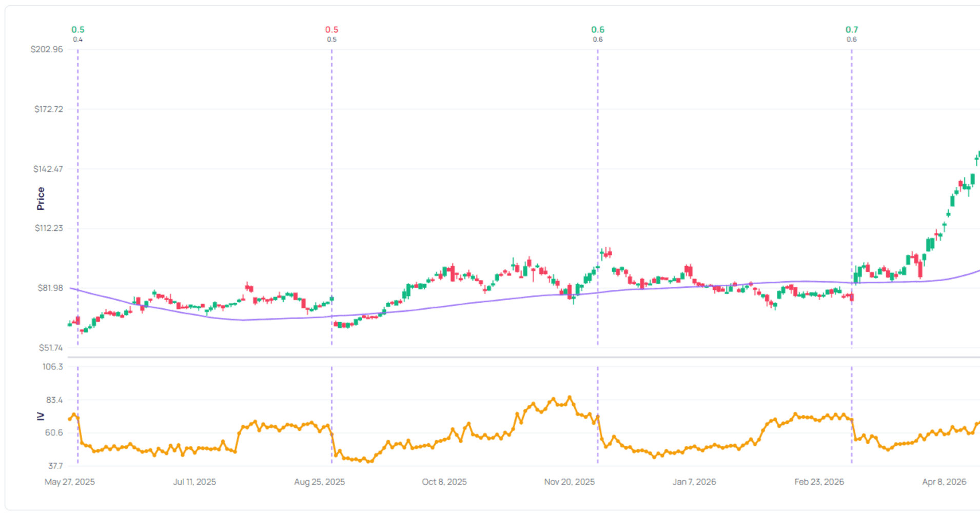Click the $51.74 price axis label
980x513 pixels.
[51, 347]
